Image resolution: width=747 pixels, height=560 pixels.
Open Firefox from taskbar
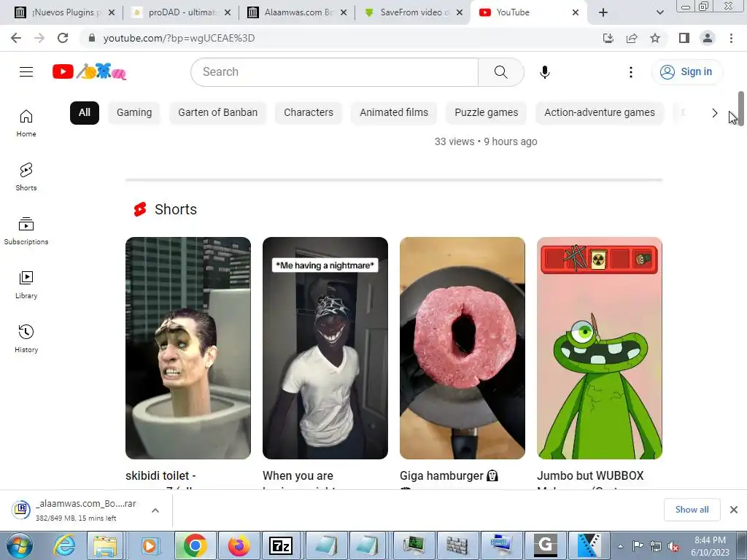[x=239, y=545]
